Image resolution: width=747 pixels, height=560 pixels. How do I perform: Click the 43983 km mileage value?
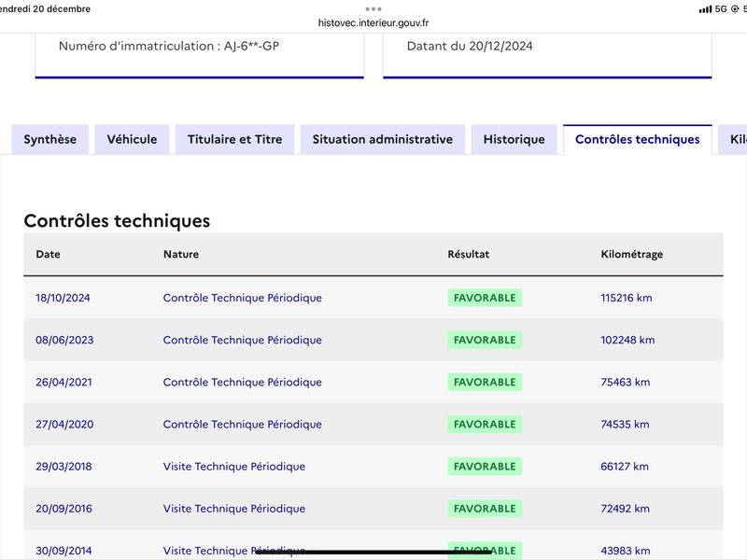pos(625,551)
